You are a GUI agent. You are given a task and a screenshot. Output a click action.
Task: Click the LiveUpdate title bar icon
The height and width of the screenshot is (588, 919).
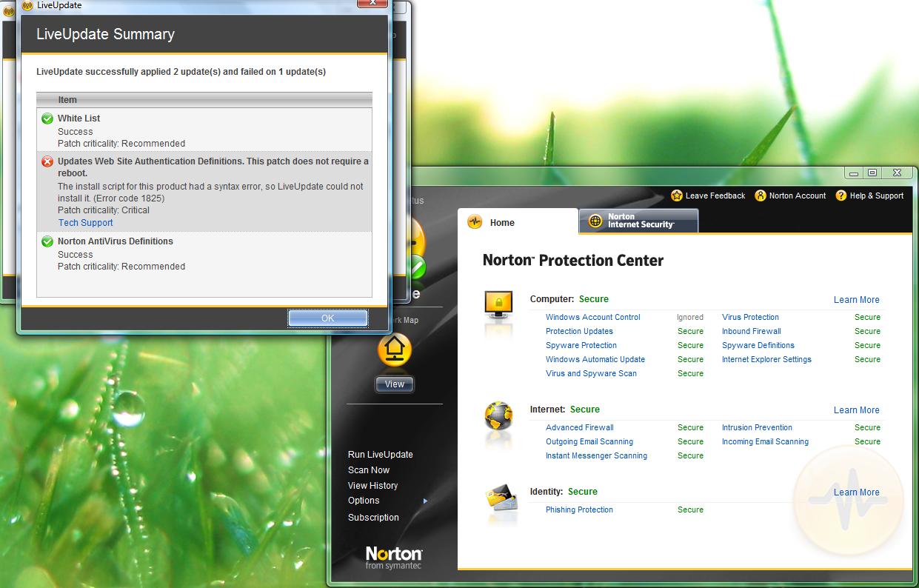(28, 5)
